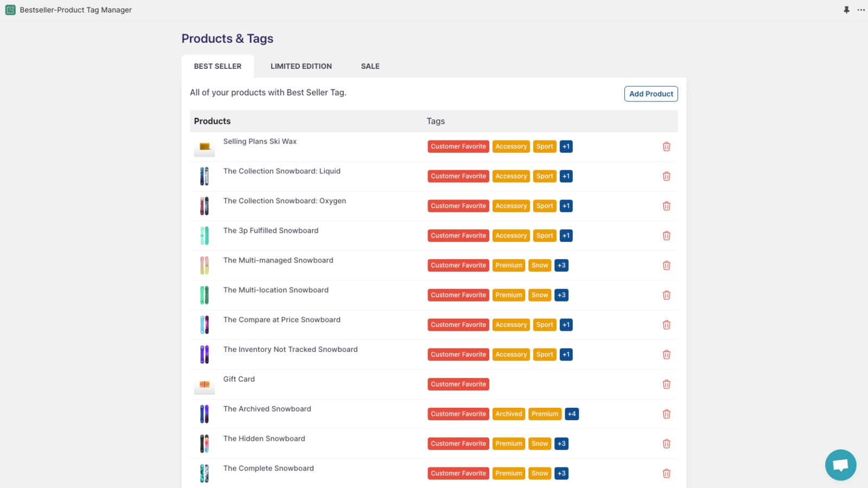Open the Sale tab

coord(370,66)
